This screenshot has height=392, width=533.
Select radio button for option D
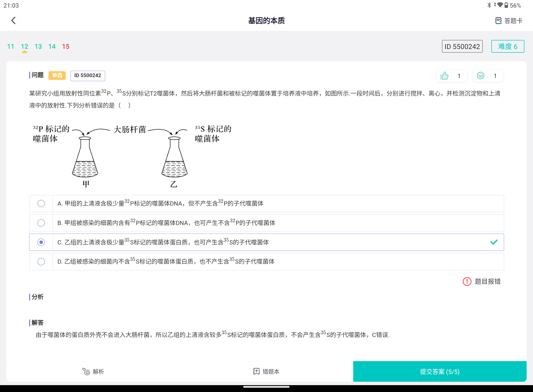click(x=41, y=261)
